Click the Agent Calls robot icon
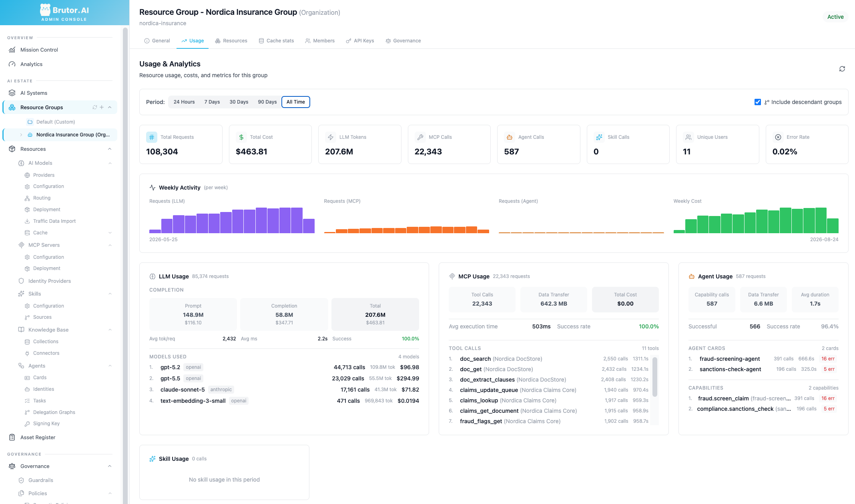This screenshot has width=855, height=504. pos(509,137)
